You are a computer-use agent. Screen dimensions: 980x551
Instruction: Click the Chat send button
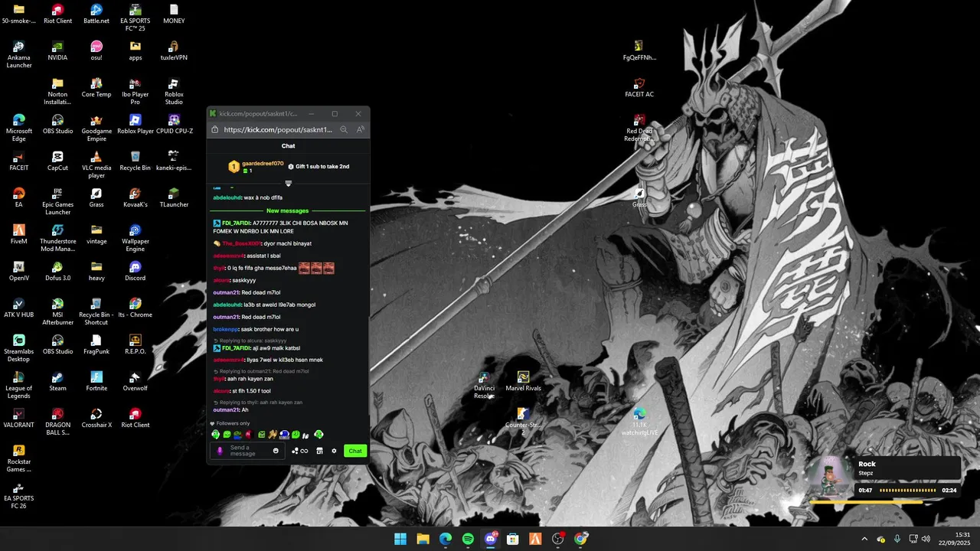click(355, 451)
